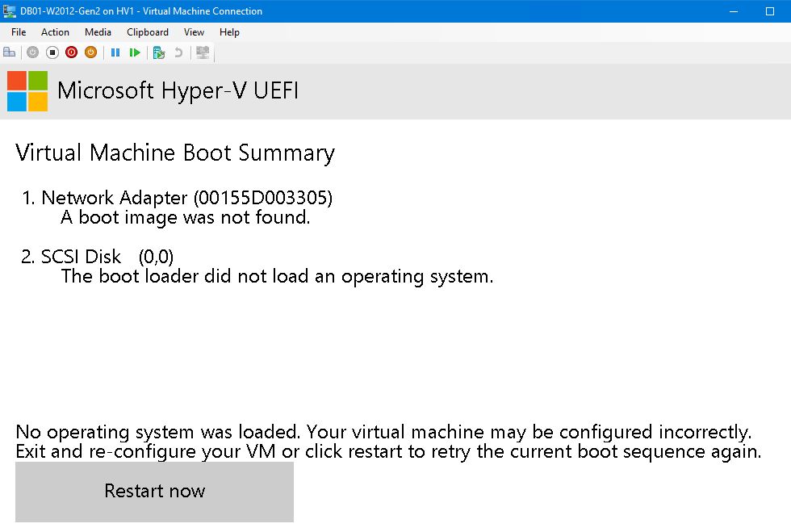Click the 'A boot image was not found.' message
Viewport: 791px width, 532px height.
click(185, 217)
